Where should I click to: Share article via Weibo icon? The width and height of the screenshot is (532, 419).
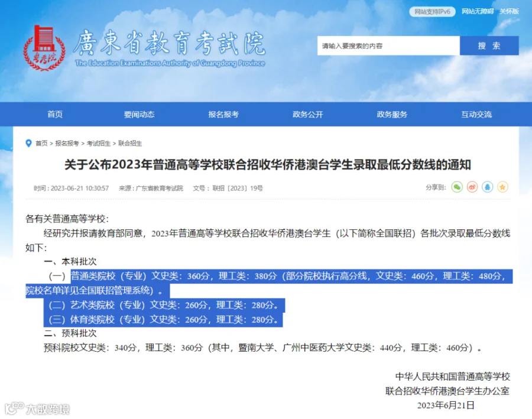pyautogui.click(x=472, y=187)
